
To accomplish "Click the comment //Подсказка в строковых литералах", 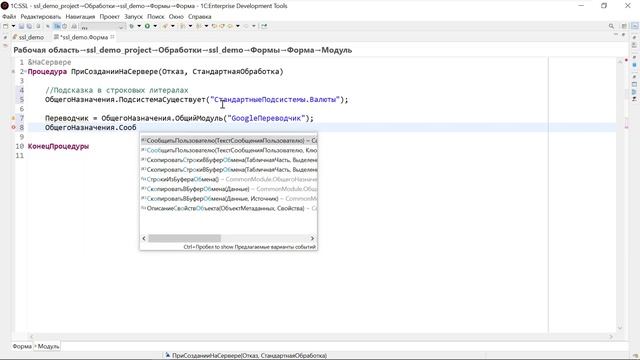I will point(117,90).
